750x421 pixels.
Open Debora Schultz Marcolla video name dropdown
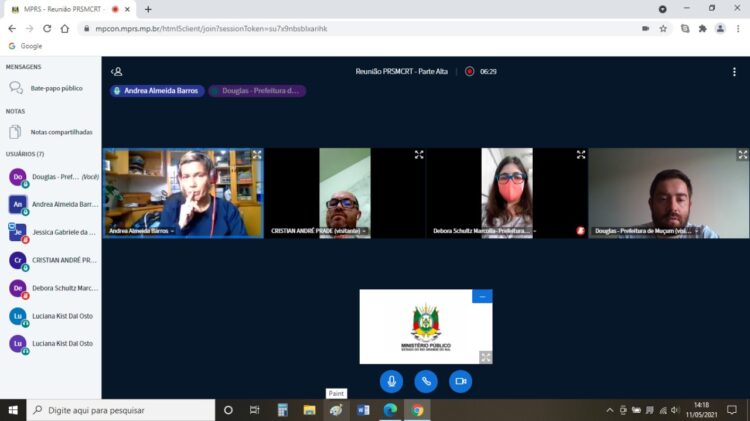[x=485, y=231]
